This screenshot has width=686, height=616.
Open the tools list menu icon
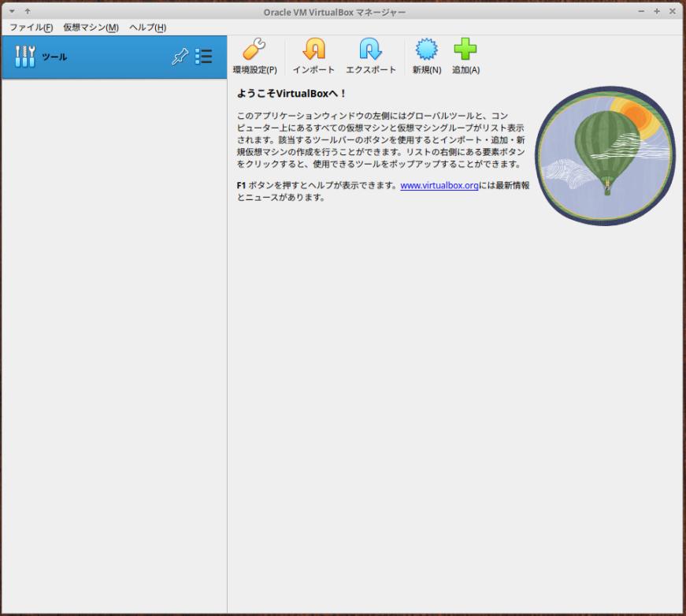pyautogui.click(x=203, y=57)
